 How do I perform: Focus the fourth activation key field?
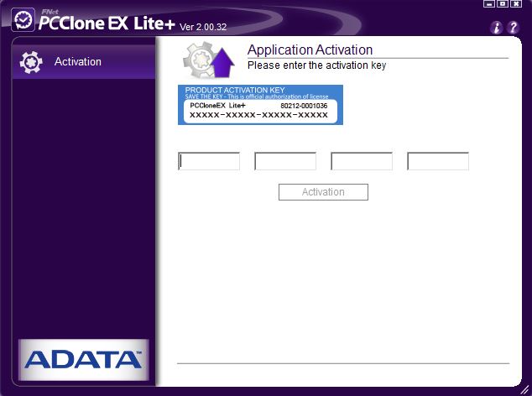coord(438,161)
